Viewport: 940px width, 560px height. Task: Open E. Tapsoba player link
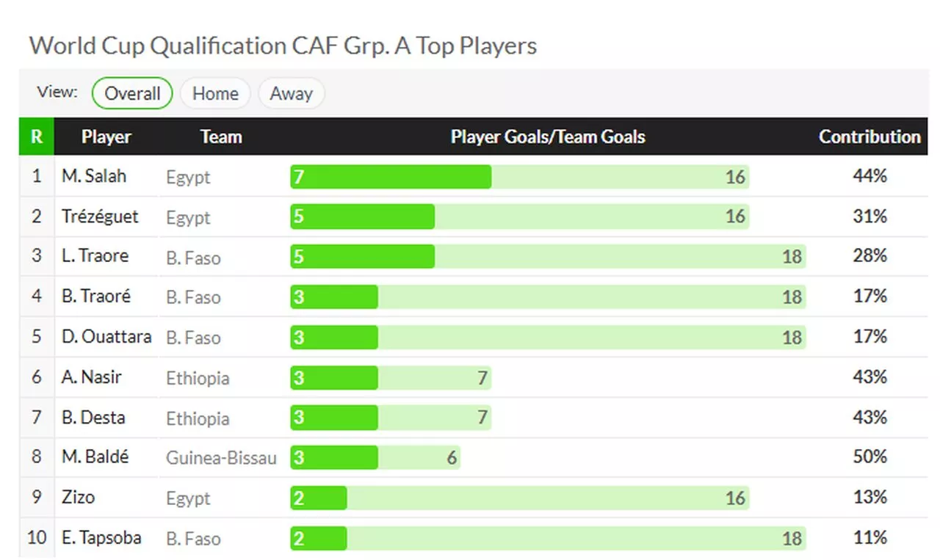pos(101,538)
